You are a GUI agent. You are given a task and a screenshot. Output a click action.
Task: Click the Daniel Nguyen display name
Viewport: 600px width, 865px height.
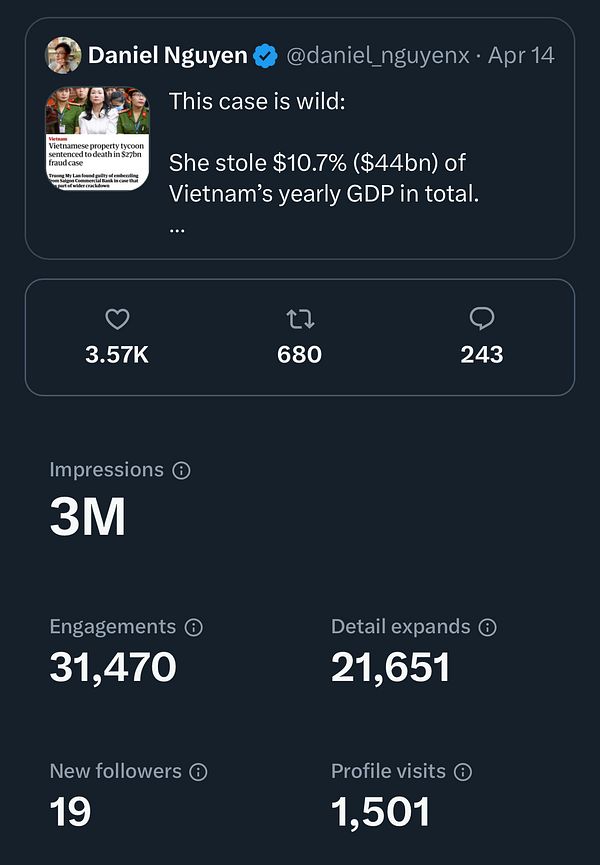[x=167, y=56]
